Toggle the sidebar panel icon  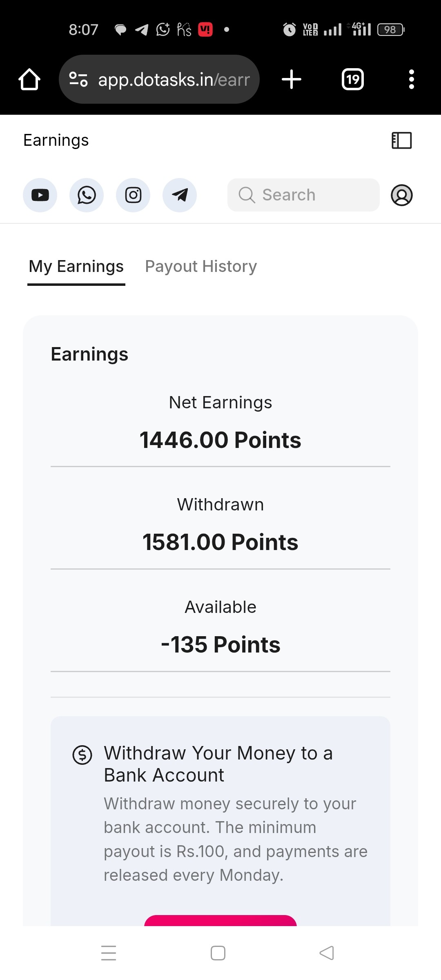tap(402, 140)
